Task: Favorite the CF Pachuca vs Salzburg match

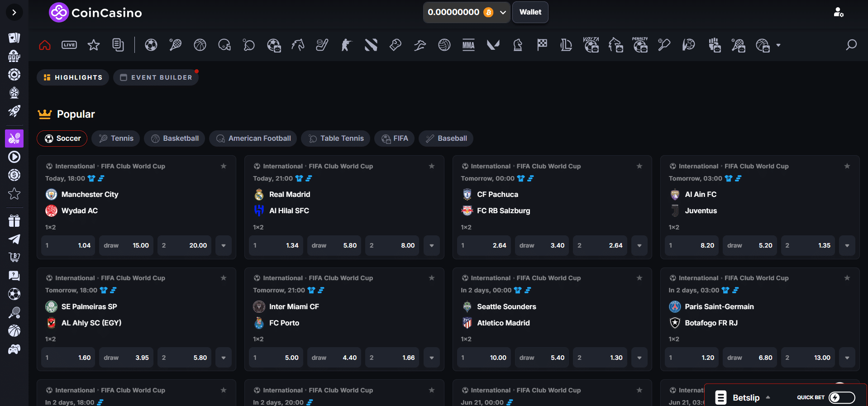Action: tap(639, 166)
